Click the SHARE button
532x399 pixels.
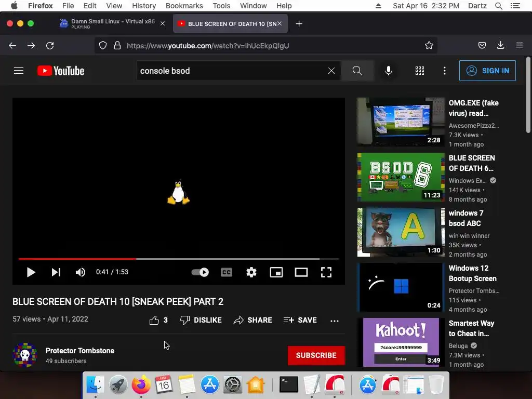click(x=253, y=320)
